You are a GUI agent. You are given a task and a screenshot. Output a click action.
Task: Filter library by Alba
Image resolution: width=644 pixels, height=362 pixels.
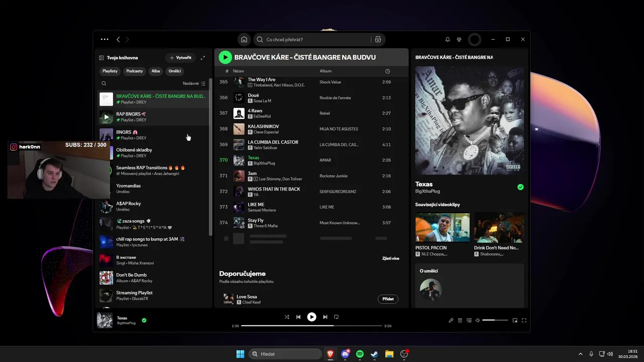[155, 71]
